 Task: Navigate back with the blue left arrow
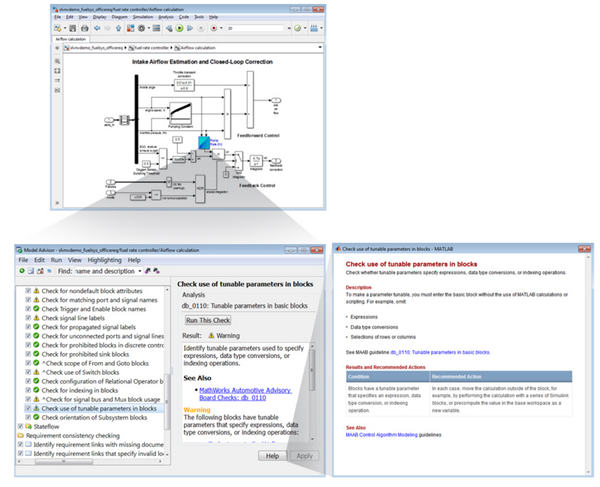pos(97,28)
